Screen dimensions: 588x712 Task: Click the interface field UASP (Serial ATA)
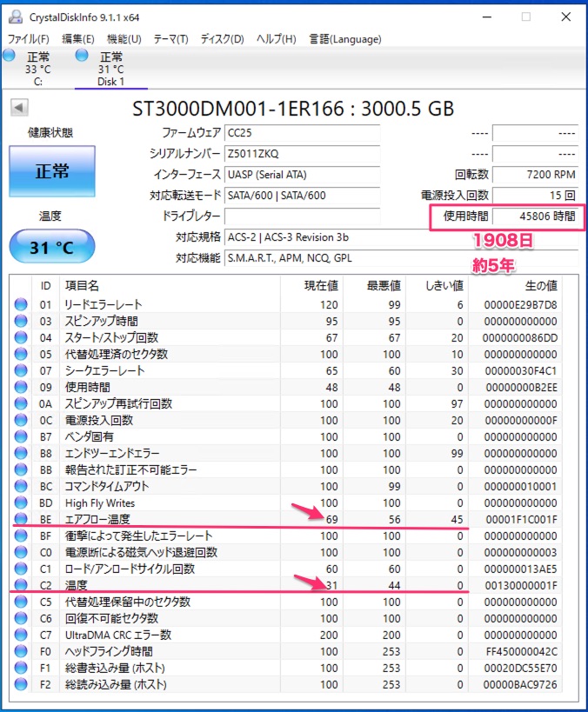(302, 175)
